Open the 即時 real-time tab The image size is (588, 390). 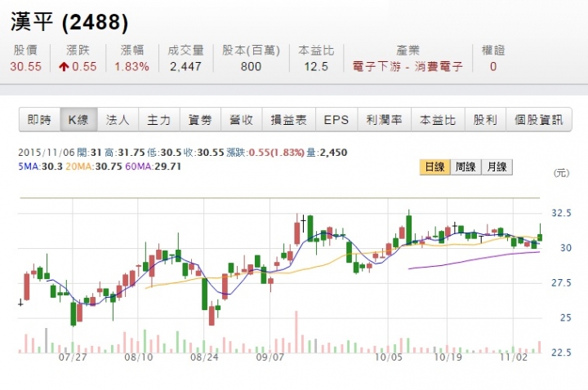40,120
